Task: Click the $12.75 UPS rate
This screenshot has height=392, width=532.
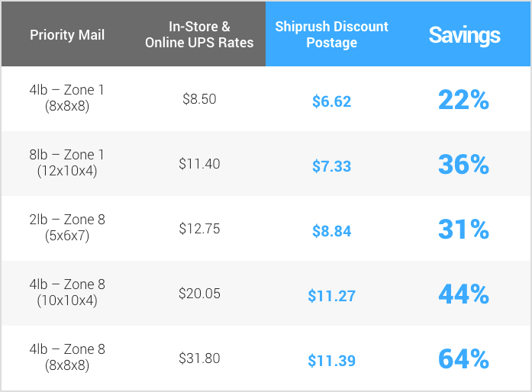Action: 199,229
